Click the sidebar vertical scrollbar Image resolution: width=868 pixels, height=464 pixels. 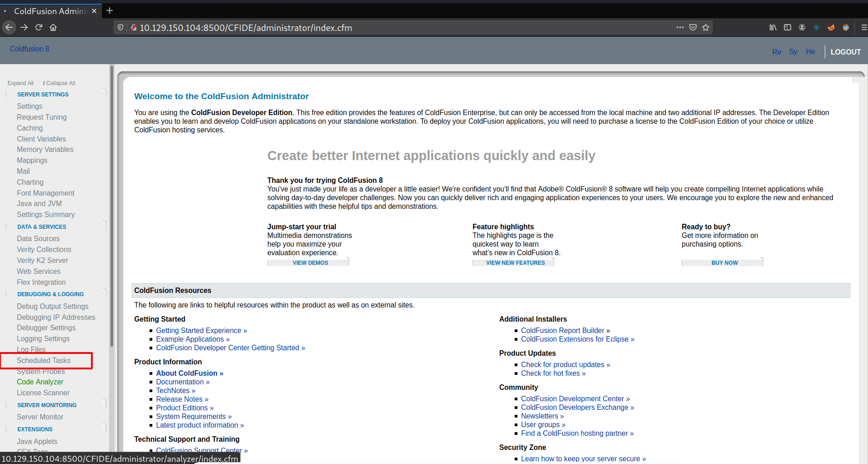(112, 206)
